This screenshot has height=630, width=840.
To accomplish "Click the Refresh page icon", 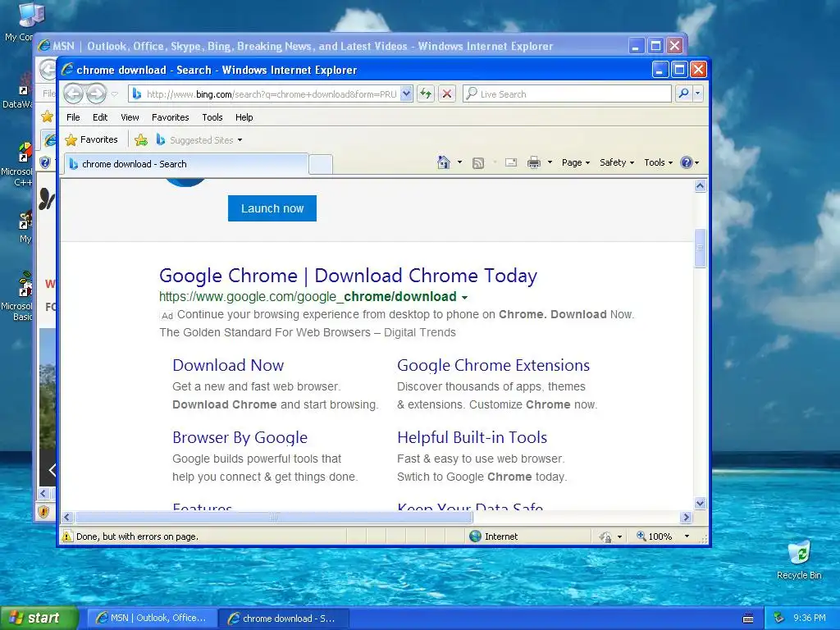I will pos(426,94).
